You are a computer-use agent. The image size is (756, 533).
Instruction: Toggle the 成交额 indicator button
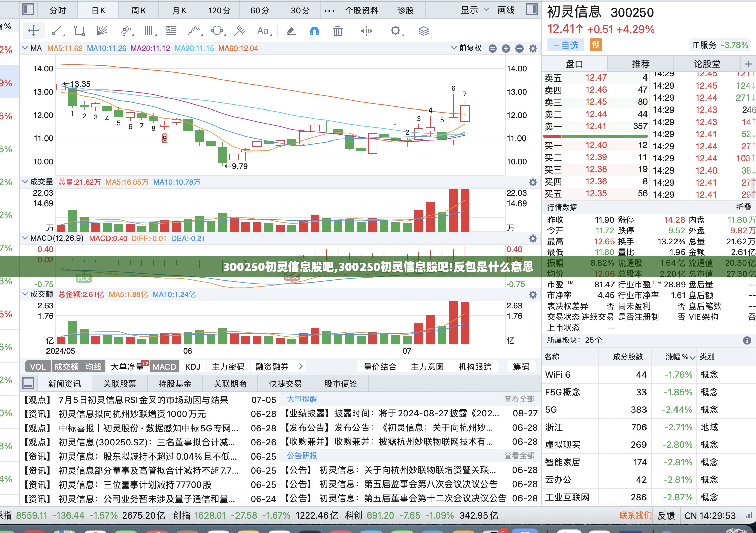[67, 367]
